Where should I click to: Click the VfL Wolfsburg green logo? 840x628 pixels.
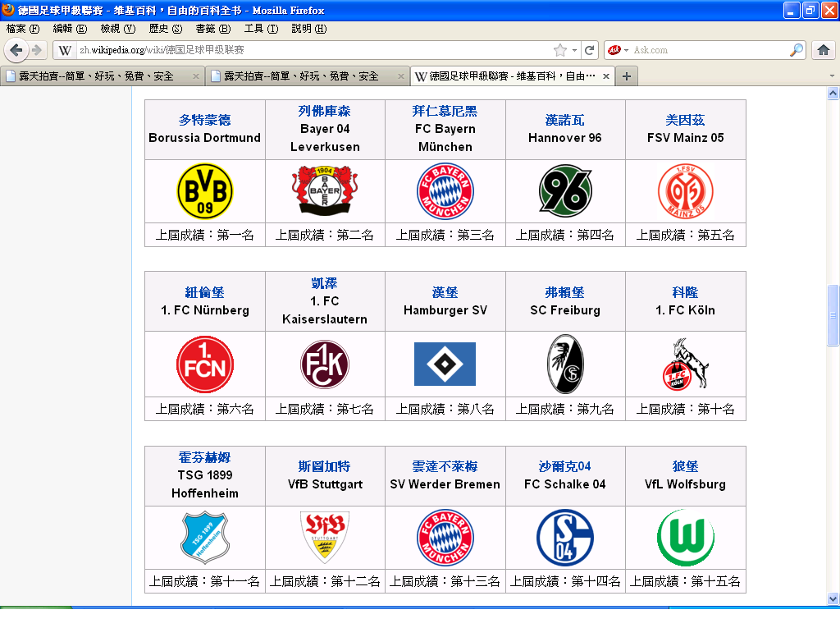685,538
